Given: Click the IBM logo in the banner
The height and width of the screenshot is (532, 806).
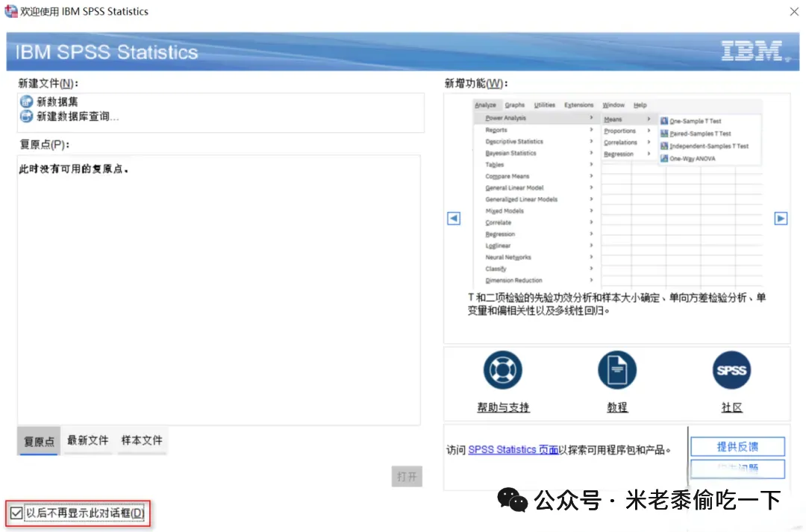Looking at the screenshot, I should pos(755,51).
